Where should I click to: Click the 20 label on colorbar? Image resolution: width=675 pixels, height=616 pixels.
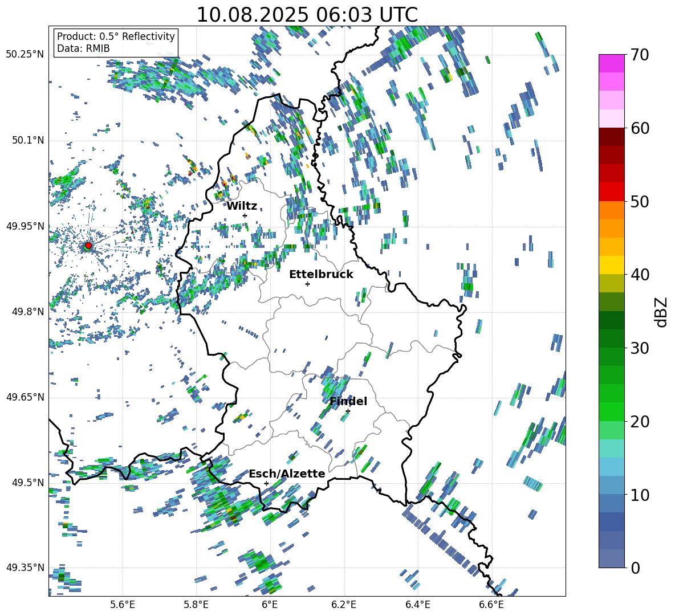(x=639, y=422)
